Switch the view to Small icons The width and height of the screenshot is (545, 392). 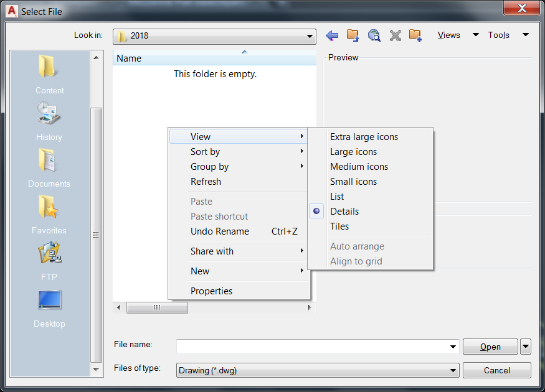(x=353, y=181)
